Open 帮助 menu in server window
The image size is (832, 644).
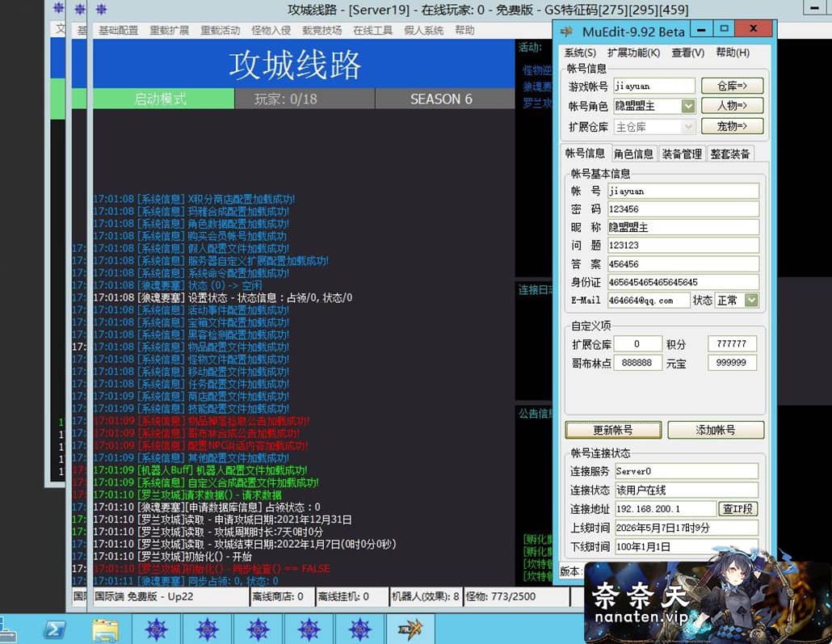point(464,30)
